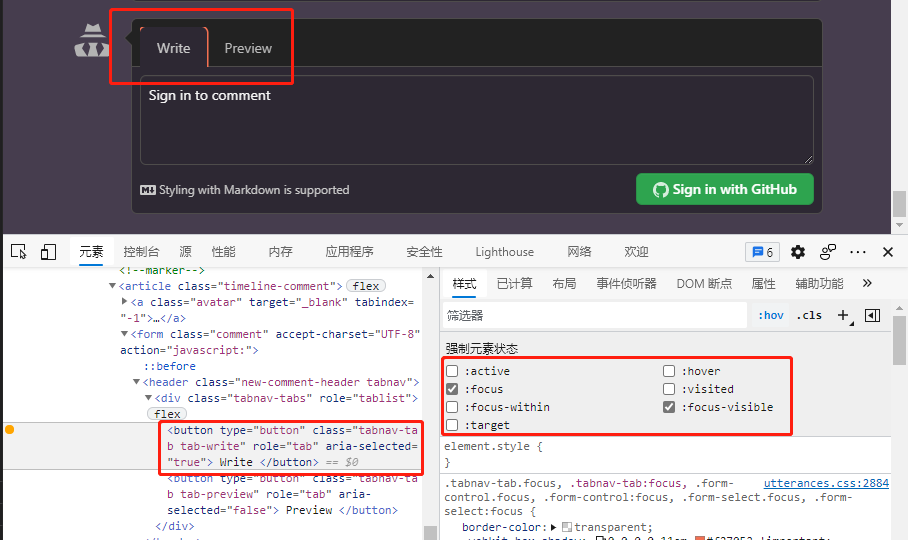
Task: Select the 样式 (Styles) pane tab
Action: click(464, 284)
